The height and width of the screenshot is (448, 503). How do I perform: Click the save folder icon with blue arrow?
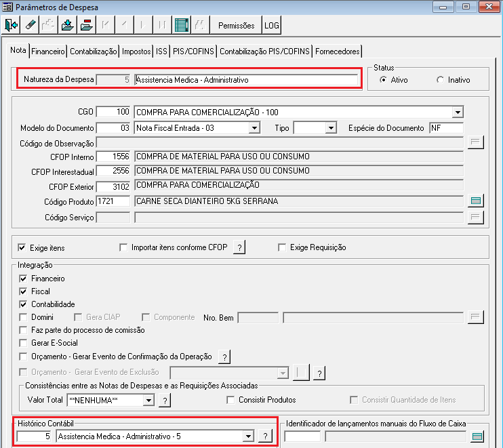(x=67, y=25)
